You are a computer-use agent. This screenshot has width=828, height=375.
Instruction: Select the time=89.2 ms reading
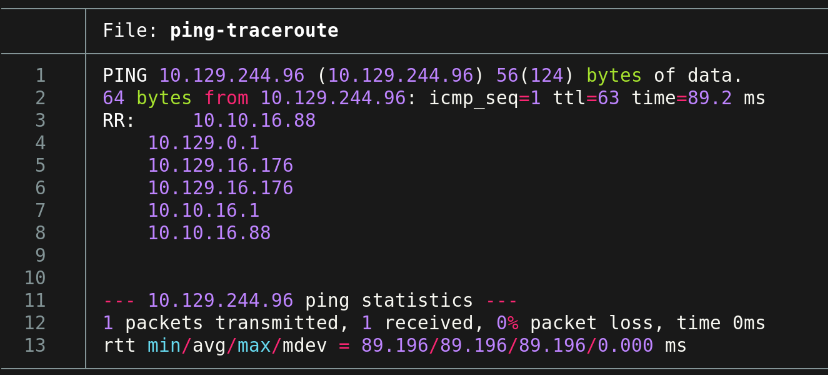[698, 98]
